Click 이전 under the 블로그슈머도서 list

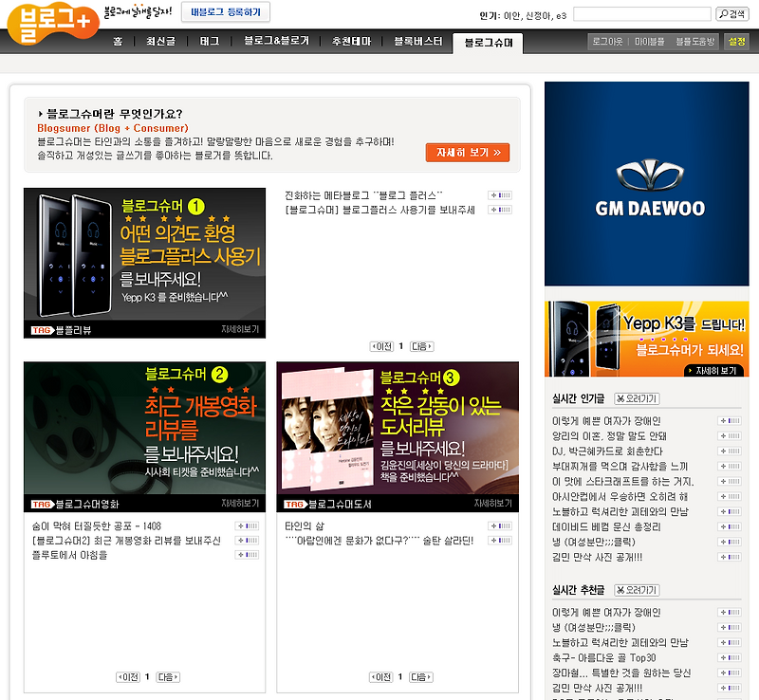click(x=381, y=677)
